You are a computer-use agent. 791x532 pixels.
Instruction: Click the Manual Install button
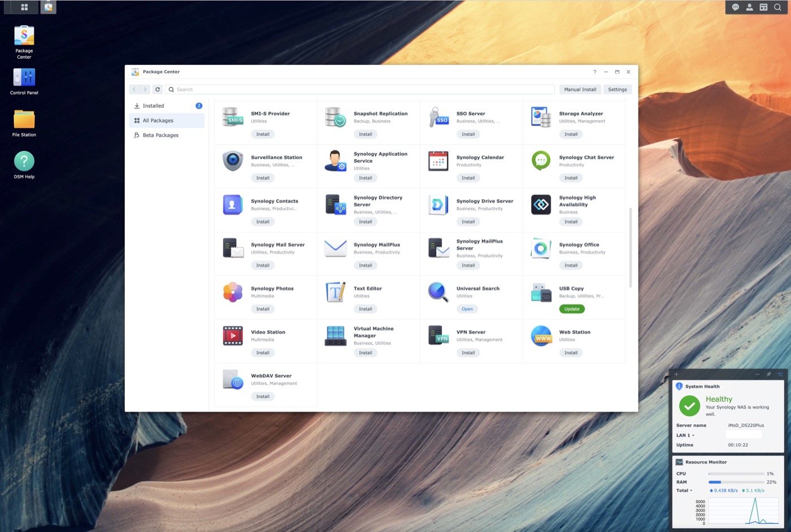pos(580,89)
